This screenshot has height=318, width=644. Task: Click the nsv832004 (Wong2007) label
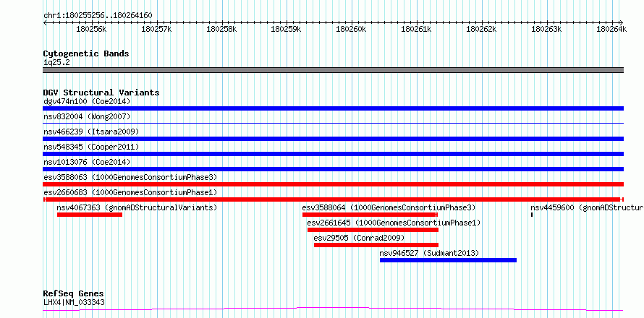point(87,116)
